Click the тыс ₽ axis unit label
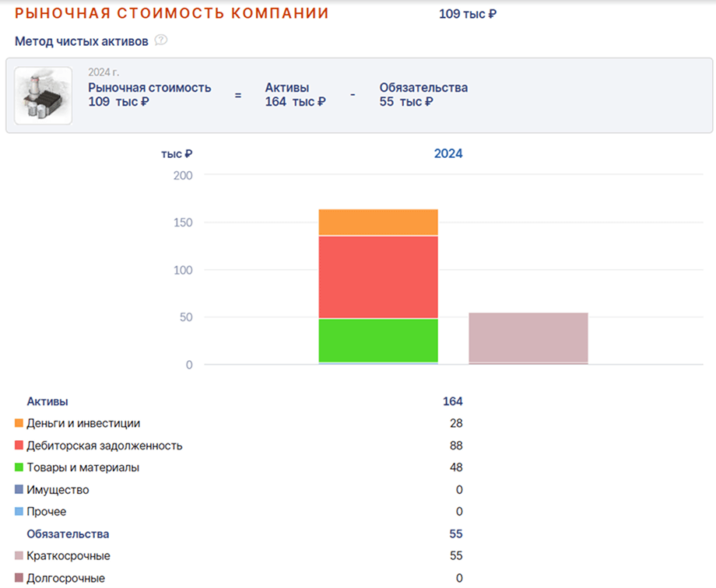The width and height of the screenshot is (716, 588). tap(177, 154)
